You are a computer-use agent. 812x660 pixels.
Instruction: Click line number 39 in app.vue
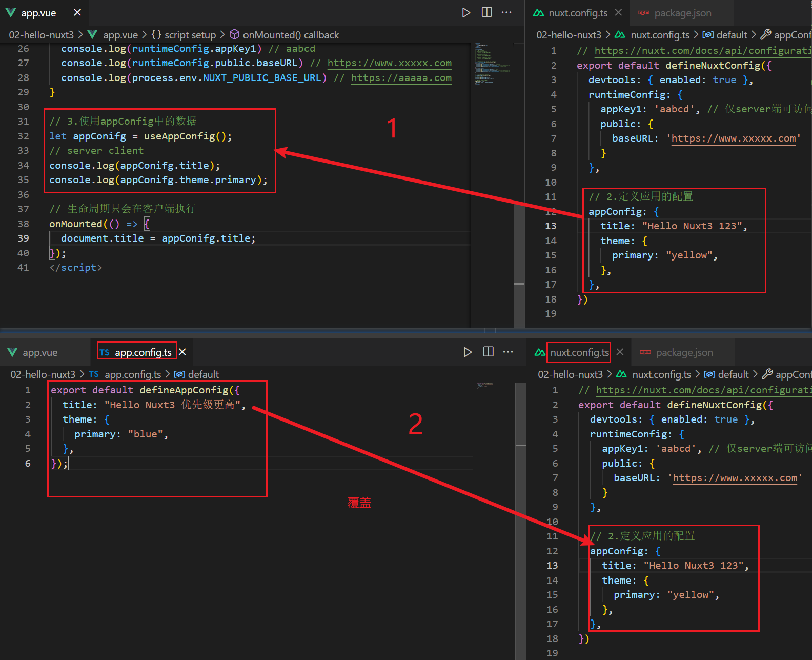(x=23, y=238)
